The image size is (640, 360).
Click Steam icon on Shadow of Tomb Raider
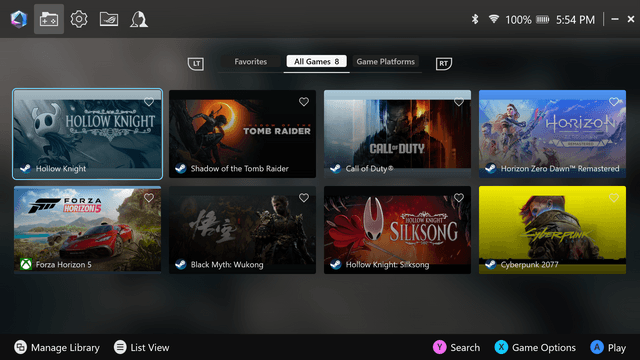click(181, 169)
